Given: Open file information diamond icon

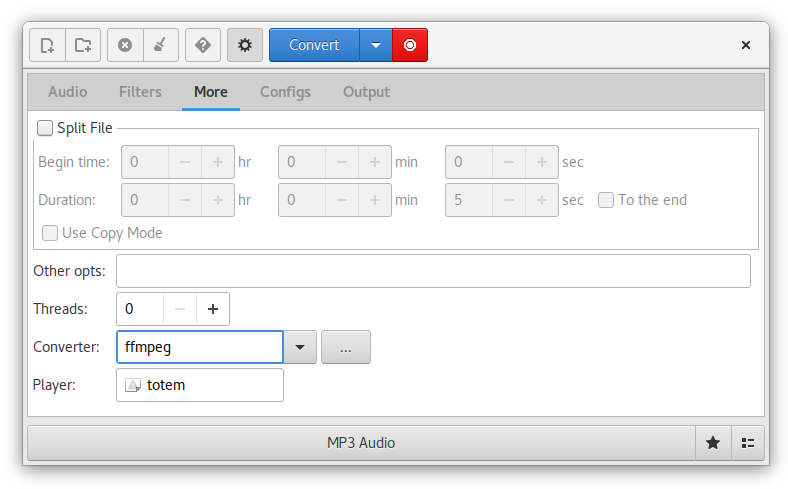Looking at the screenshot, I should (203, 45).
